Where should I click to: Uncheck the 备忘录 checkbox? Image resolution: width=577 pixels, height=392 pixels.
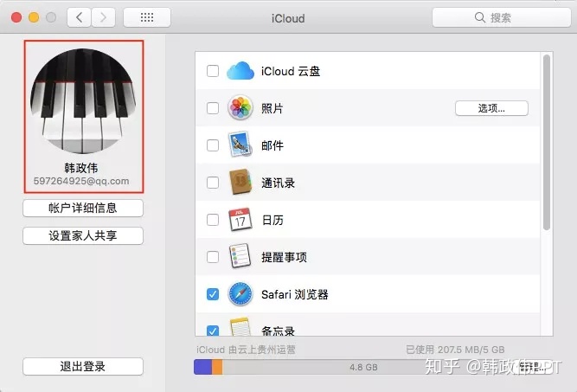213,331
